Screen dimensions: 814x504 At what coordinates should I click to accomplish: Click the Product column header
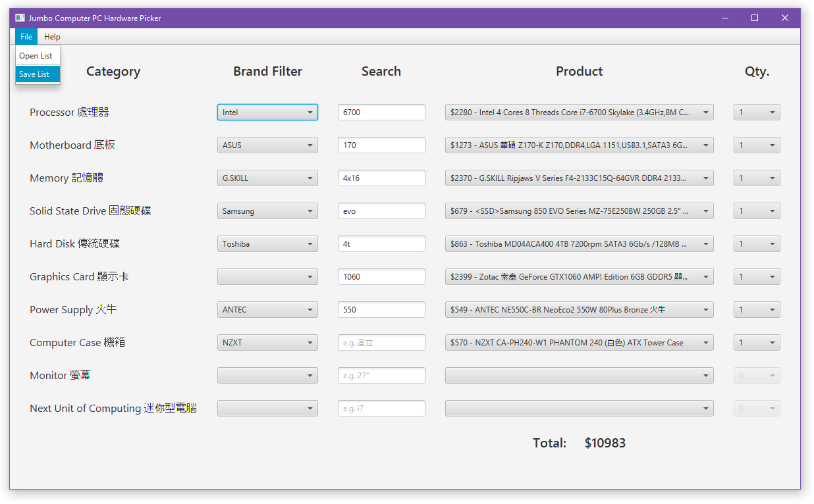[x=580, y=71]
